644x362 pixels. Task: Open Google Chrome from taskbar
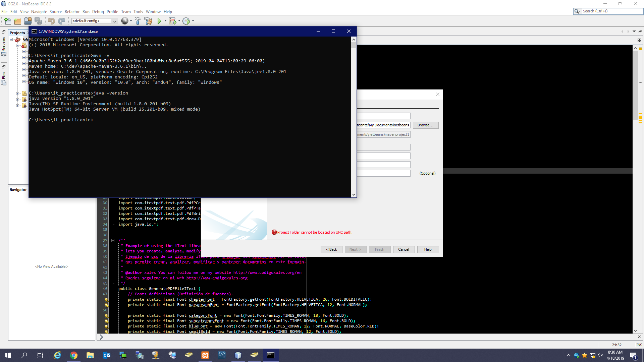(74, 355)
